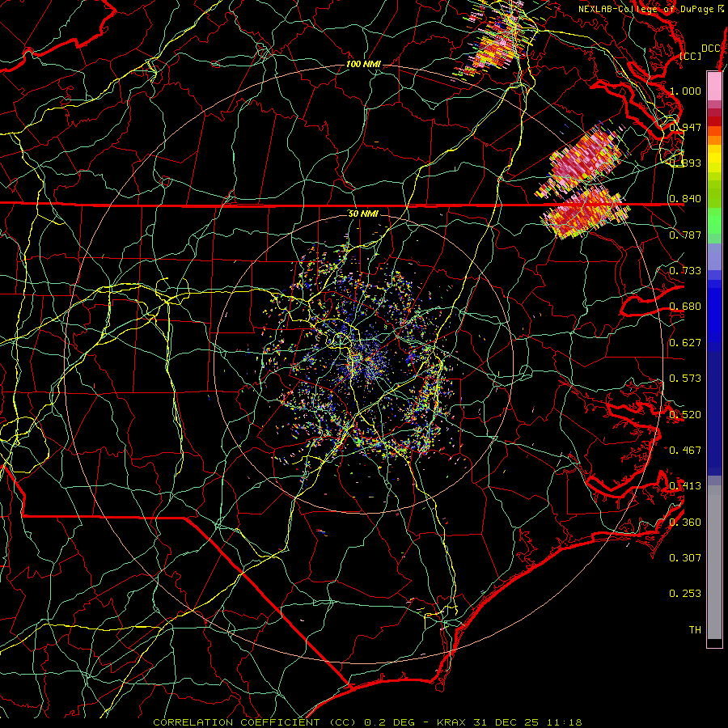Select the 0.680 value on color scale
The width and height of the screenshot is (728, 728).
(x=685, y=307)
